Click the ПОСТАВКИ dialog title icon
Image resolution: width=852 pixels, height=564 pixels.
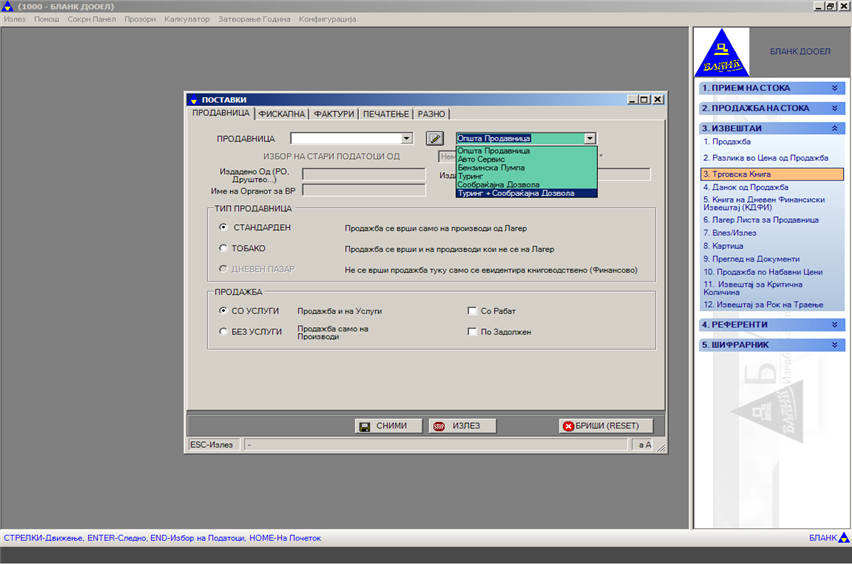coord(194,100)
